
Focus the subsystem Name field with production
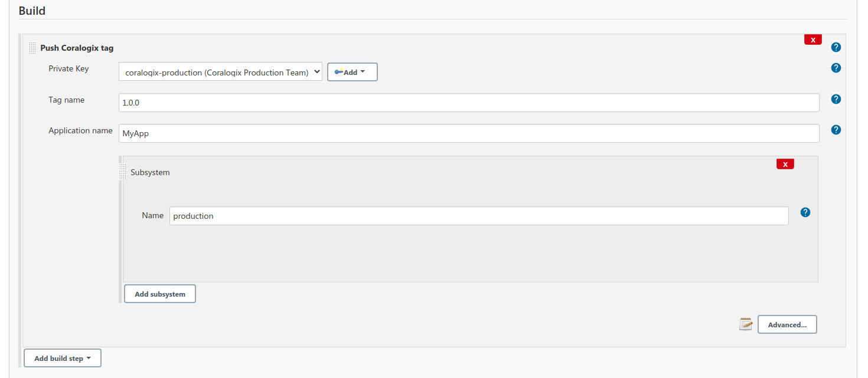(479, 216)
